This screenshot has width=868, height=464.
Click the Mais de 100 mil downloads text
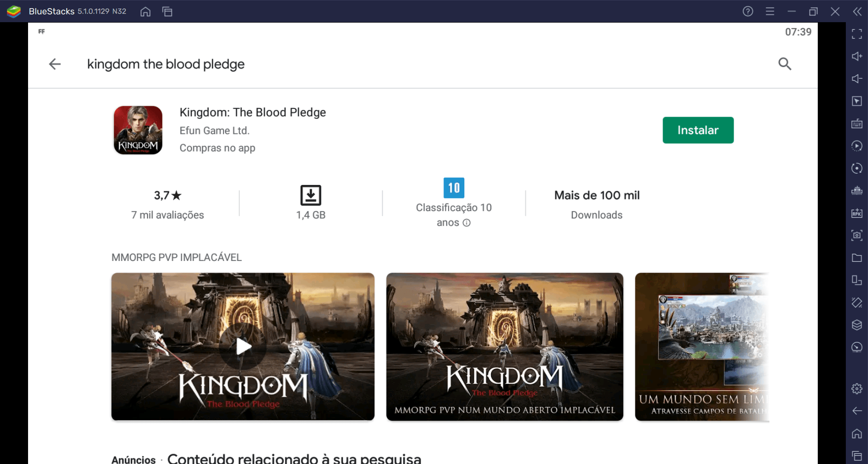pyautogui.click(x=597, y=195)
